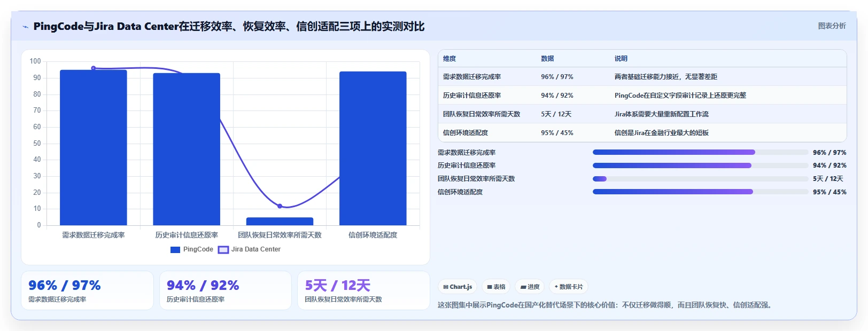Click the 图表分析 label
The width and height of the screenshot is (868, 331).
pos(832,26)
